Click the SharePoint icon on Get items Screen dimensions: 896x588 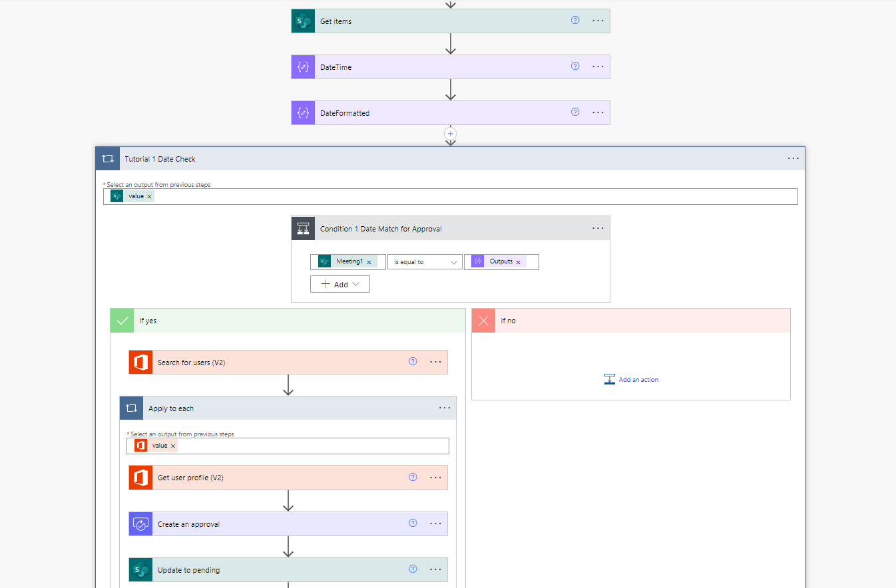pos(303,21)
